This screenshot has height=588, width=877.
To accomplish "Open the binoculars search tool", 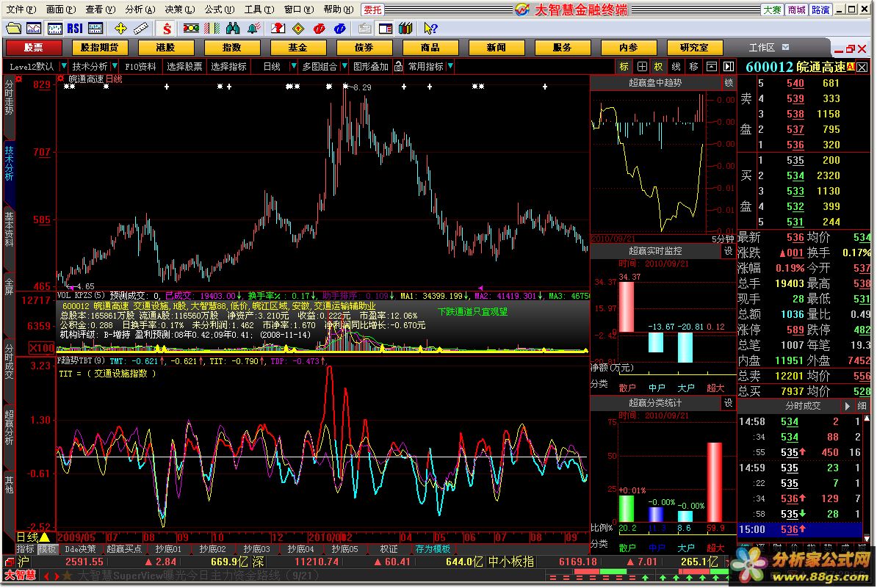I will [233, 28].
